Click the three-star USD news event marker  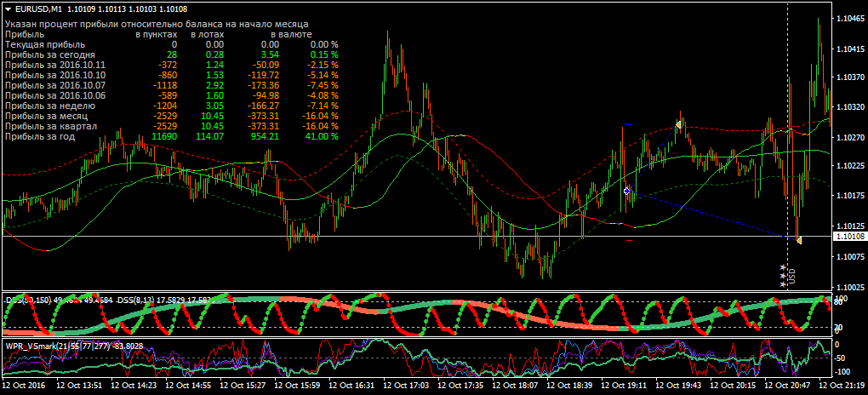click(783, 276)
